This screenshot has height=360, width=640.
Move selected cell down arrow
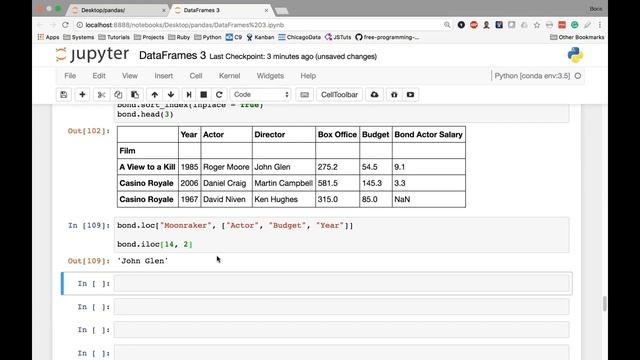click(171, 95)
